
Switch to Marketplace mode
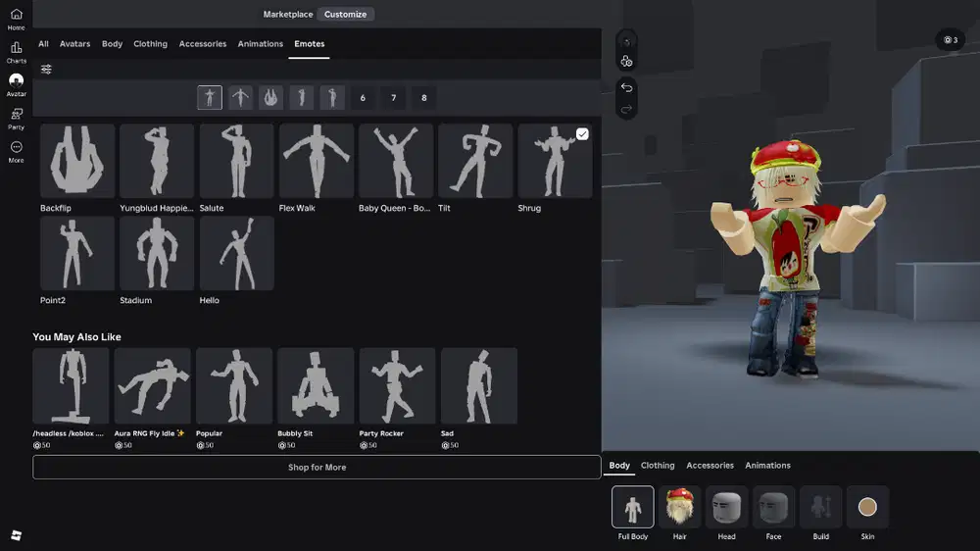288,15
